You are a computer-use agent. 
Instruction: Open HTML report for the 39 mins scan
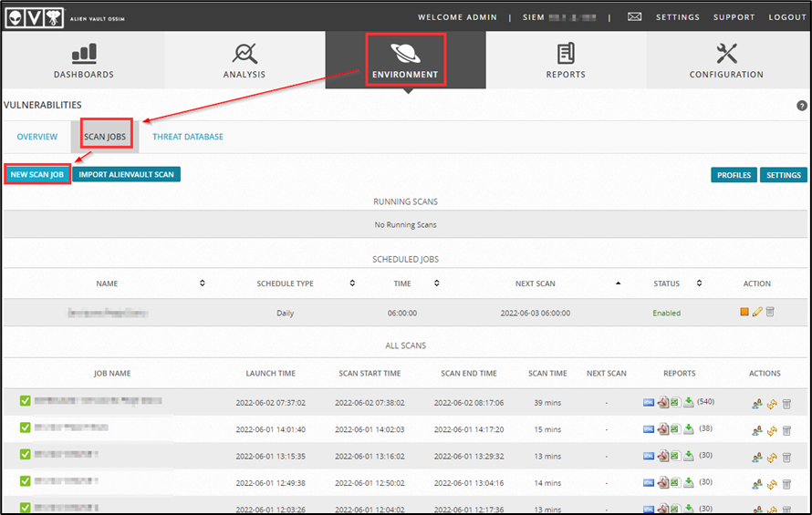(649, 402)
